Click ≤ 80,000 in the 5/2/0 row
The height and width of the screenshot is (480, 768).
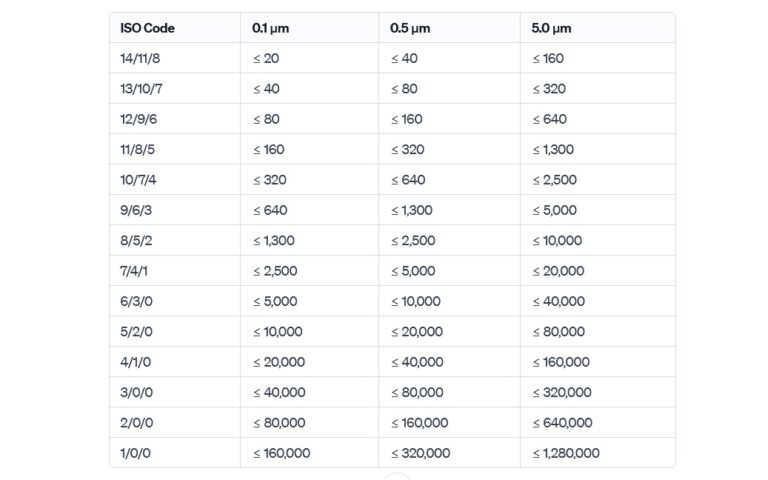(559, 332)
